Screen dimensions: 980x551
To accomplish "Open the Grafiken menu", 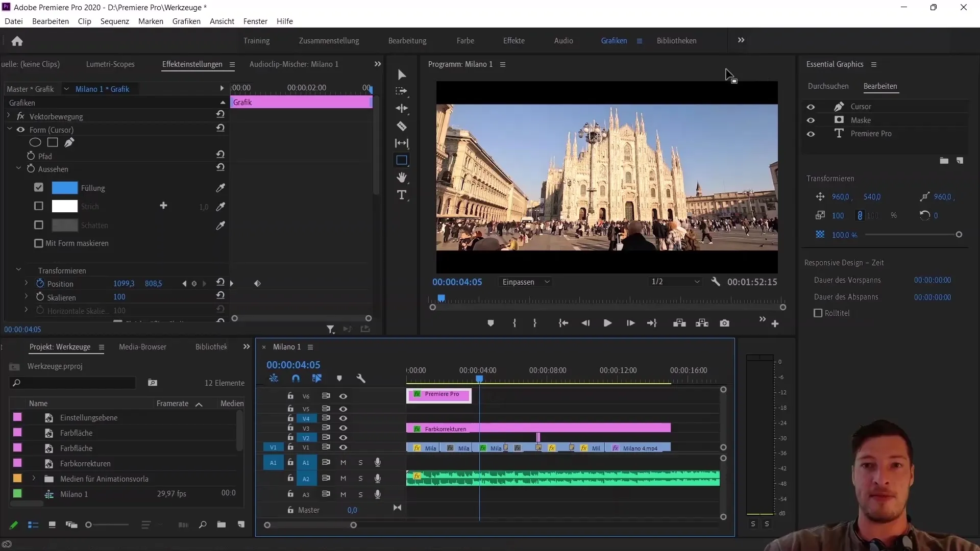I will [186, 21].
